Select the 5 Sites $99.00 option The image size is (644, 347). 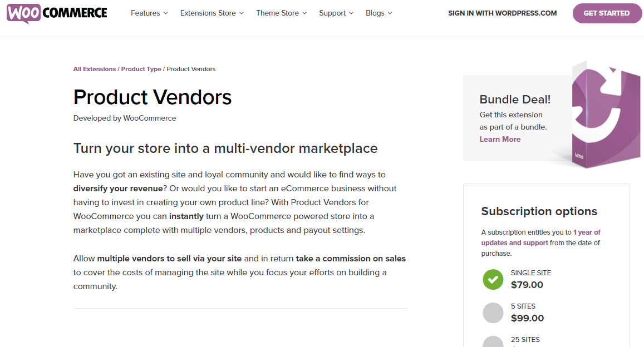click(493, 313)
